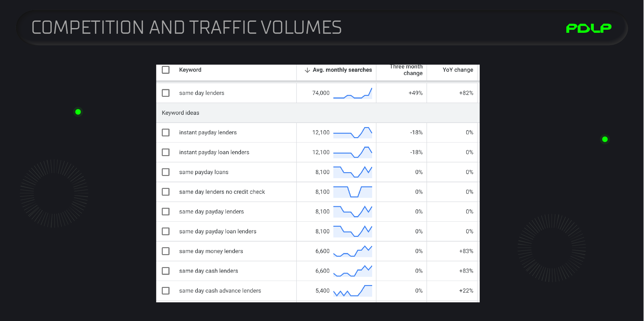Tick the select-all checkbox in header
644x321 pixels.
click(166, 70)
